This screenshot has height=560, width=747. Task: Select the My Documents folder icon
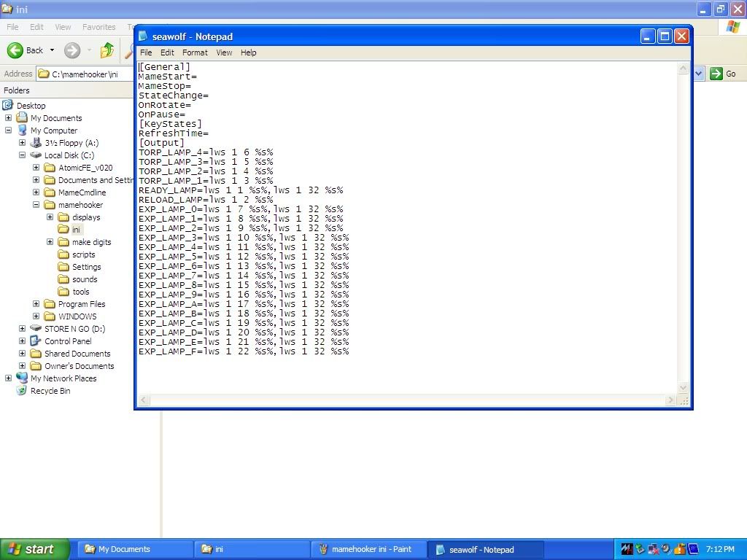click(x=22, y=117)
